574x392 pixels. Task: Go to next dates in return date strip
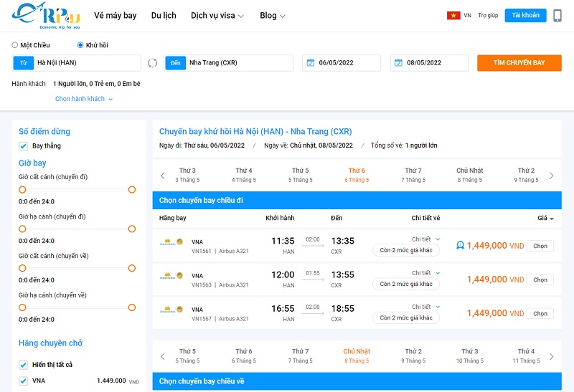[551, 356]
